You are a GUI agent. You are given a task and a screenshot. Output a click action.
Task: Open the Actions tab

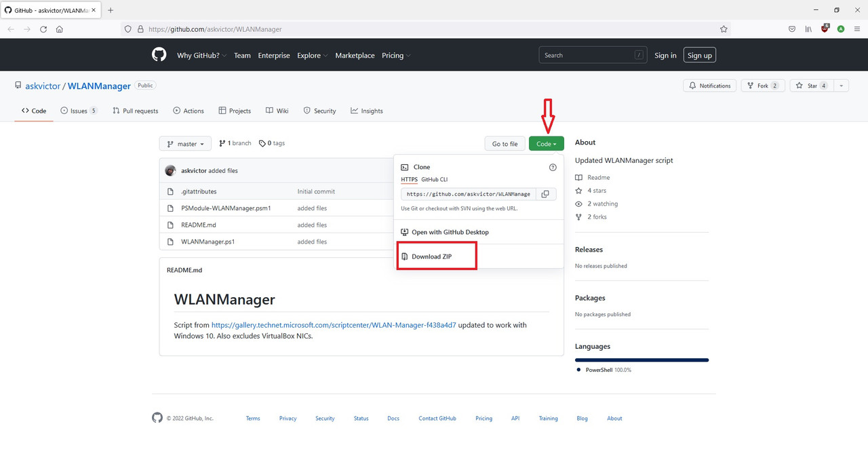pyautogui.click(x=189, y=111)
